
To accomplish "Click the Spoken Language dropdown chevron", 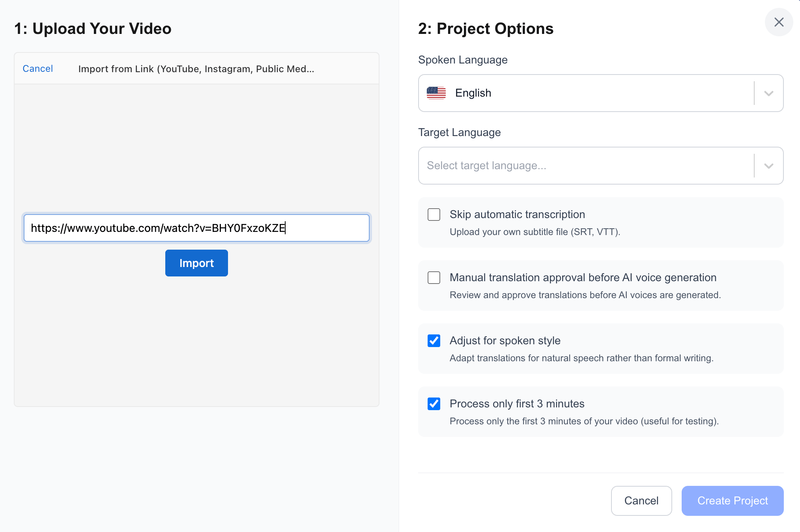I will click(x=768, y=93).
